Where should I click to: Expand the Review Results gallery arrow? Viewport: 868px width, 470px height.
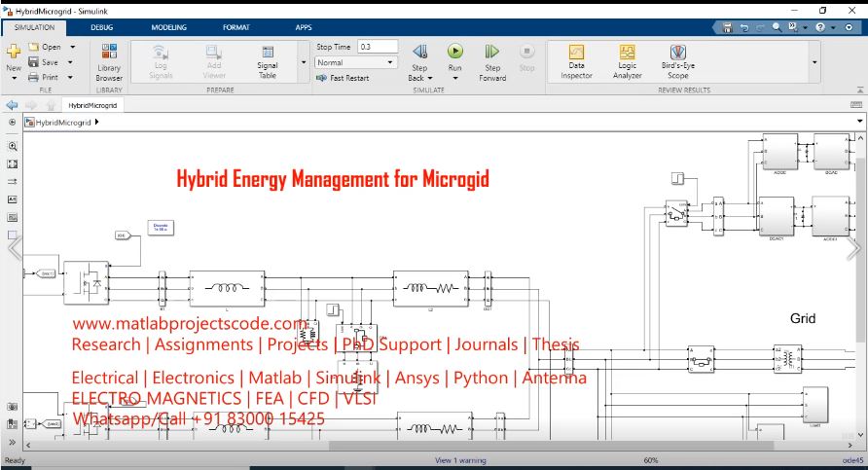point(814,61)
